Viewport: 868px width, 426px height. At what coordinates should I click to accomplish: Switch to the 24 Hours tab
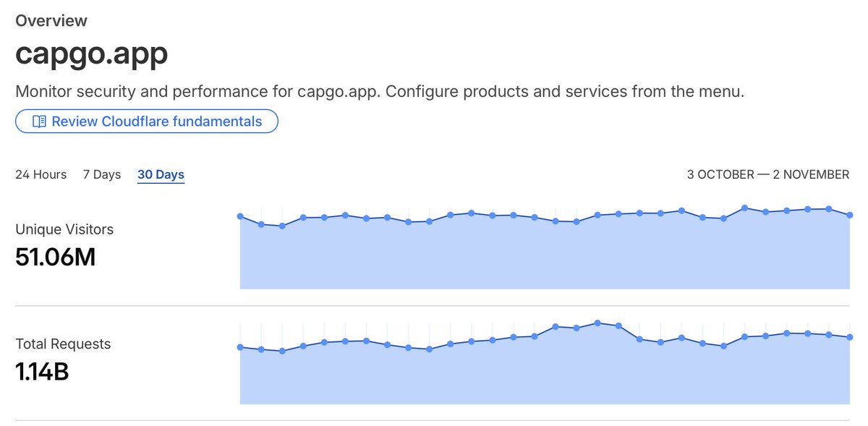coord(41,174)
